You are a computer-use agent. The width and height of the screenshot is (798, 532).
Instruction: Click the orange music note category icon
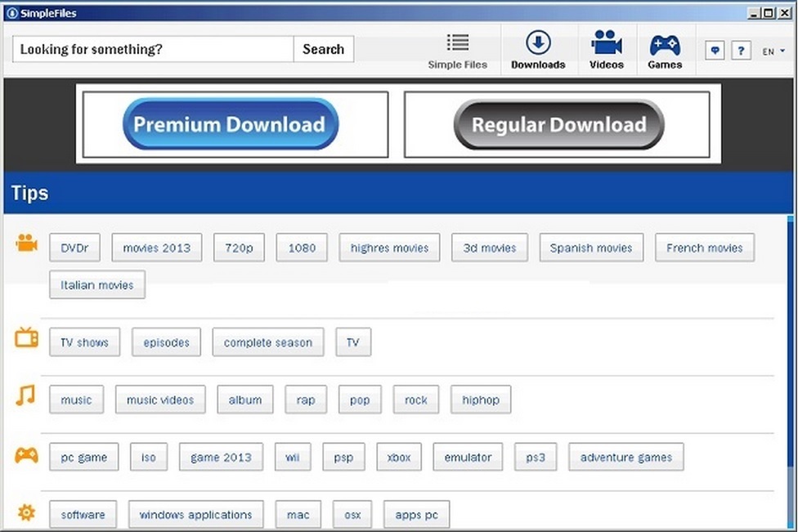click(25, 396)
